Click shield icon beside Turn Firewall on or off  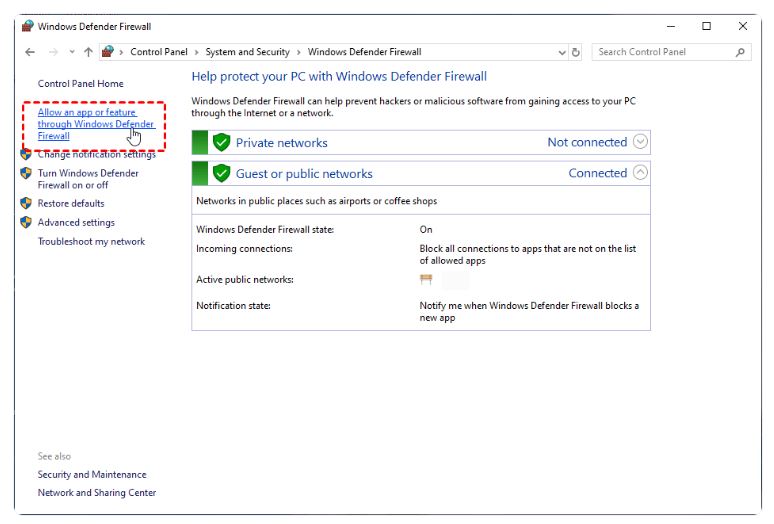(26, 173)
